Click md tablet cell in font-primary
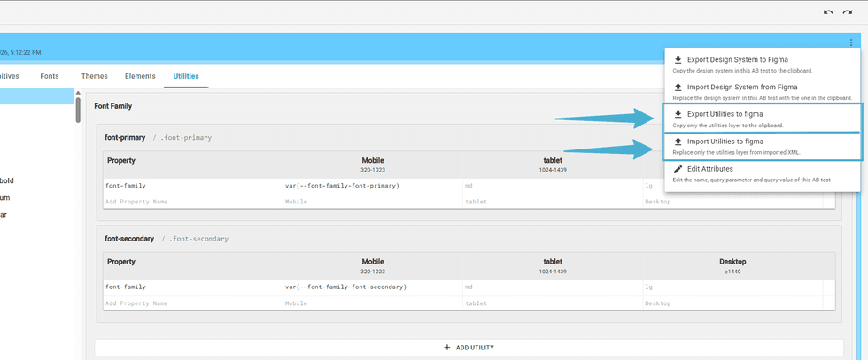 coord(553,187)
